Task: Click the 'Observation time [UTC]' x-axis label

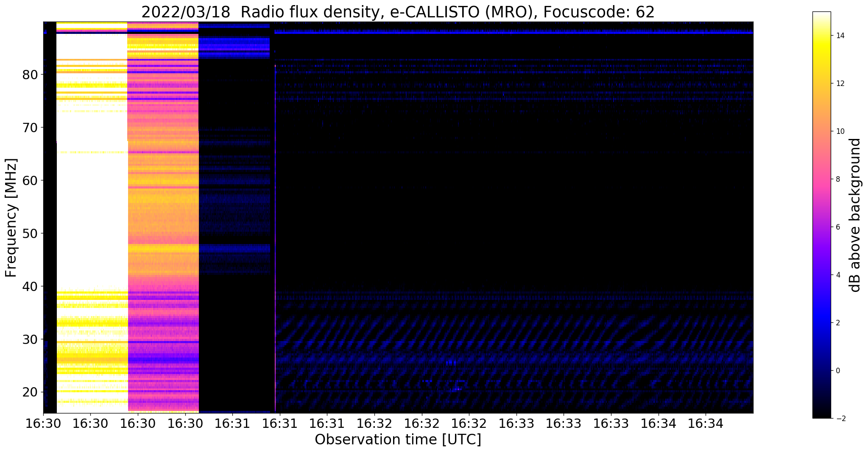Action: point(398,440)
